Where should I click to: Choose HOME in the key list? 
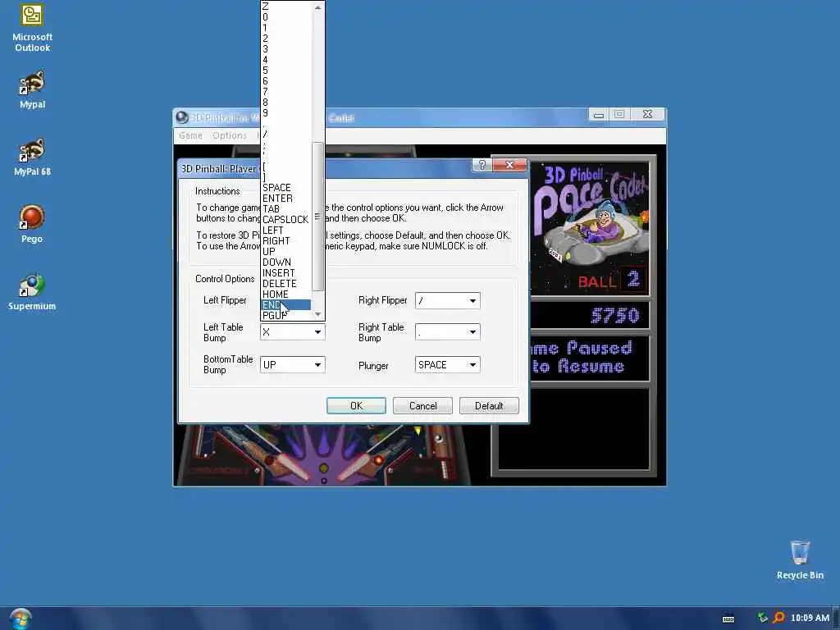pos(285,294)
